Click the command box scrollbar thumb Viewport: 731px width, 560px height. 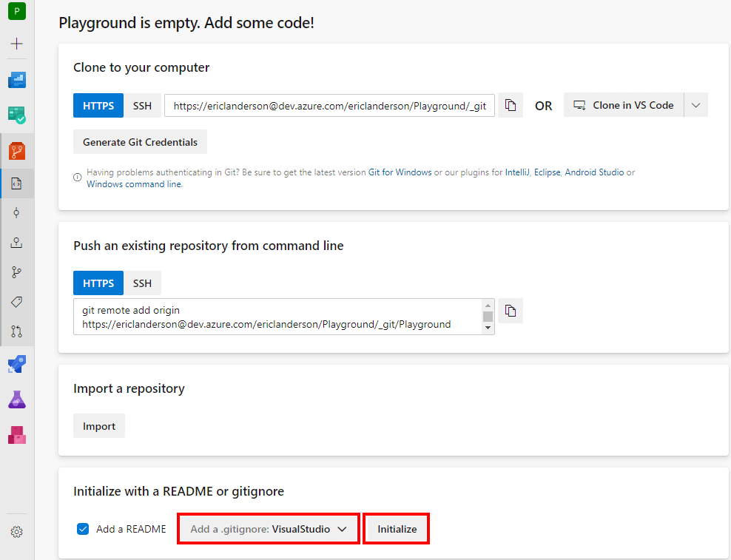click(x=488, y=317)
